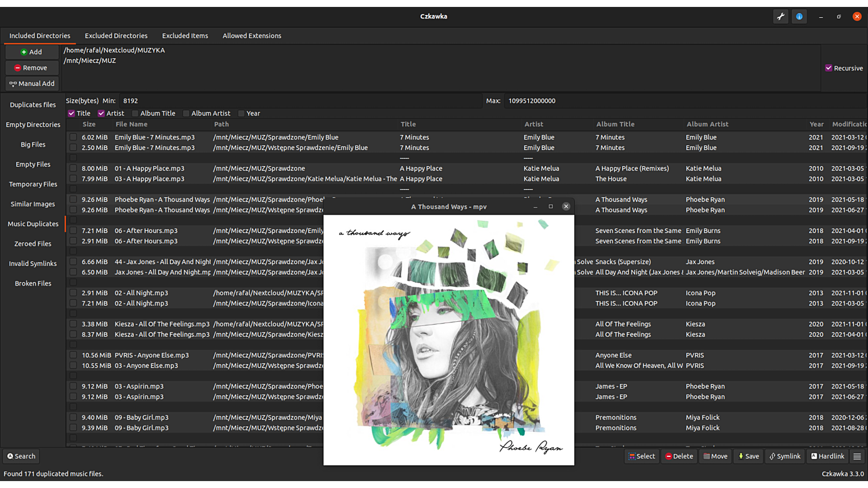
Task: Switch to Excluded Directories tab
Action: click(116, 36)
